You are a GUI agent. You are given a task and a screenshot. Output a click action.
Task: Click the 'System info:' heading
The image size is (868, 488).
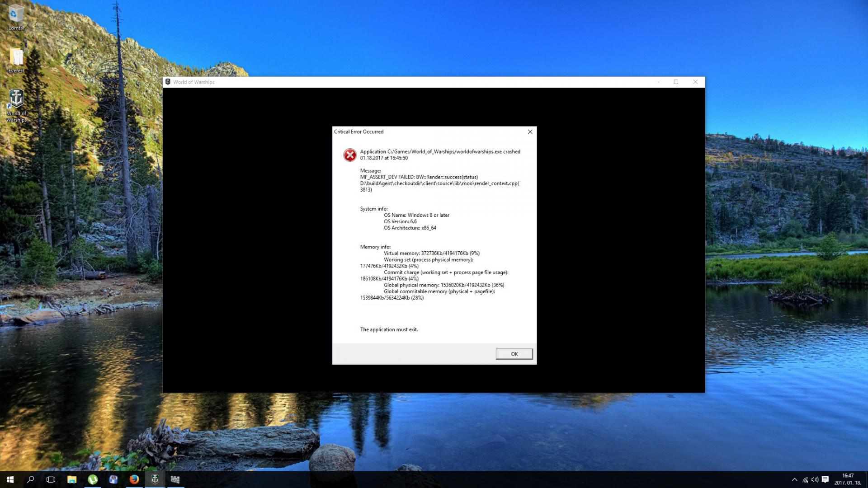coord(374,209)
